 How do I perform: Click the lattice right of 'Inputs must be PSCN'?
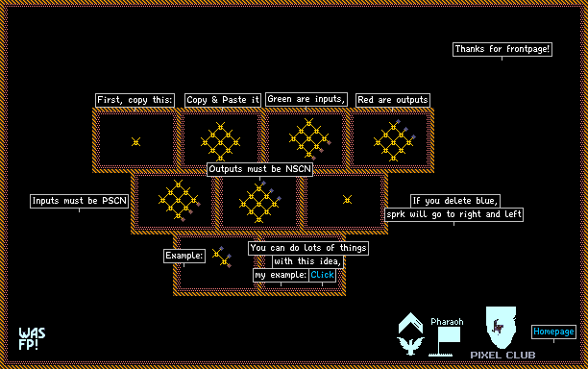[x=180, y=201]
